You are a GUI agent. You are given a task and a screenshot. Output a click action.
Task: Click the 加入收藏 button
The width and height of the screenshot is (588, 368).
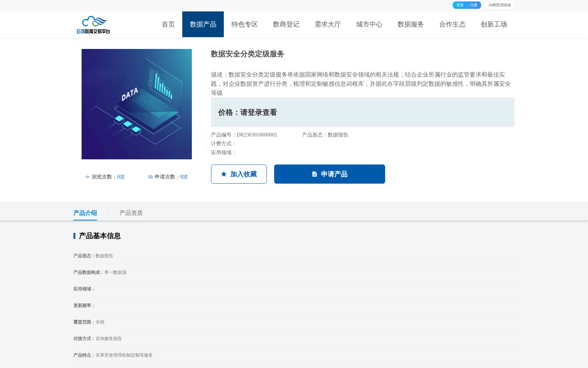point(239,174)
